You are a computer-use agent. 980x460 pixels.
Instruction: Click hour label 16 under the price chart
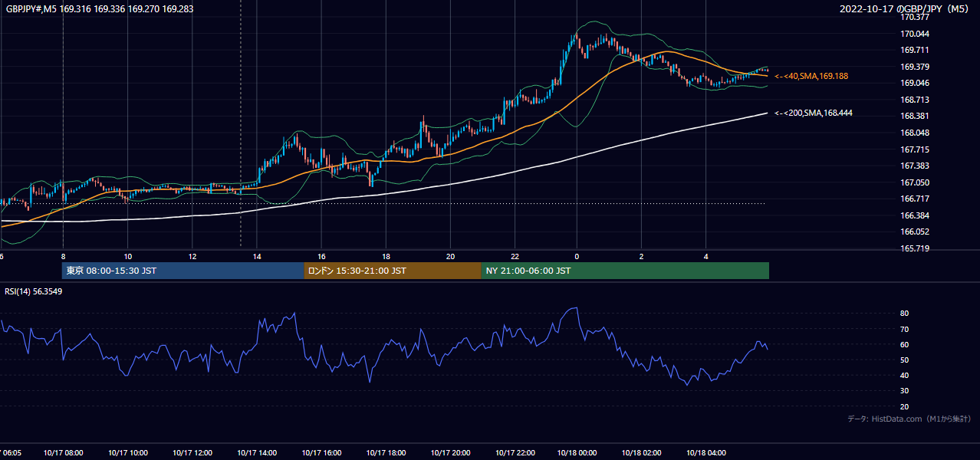(321, 257)
